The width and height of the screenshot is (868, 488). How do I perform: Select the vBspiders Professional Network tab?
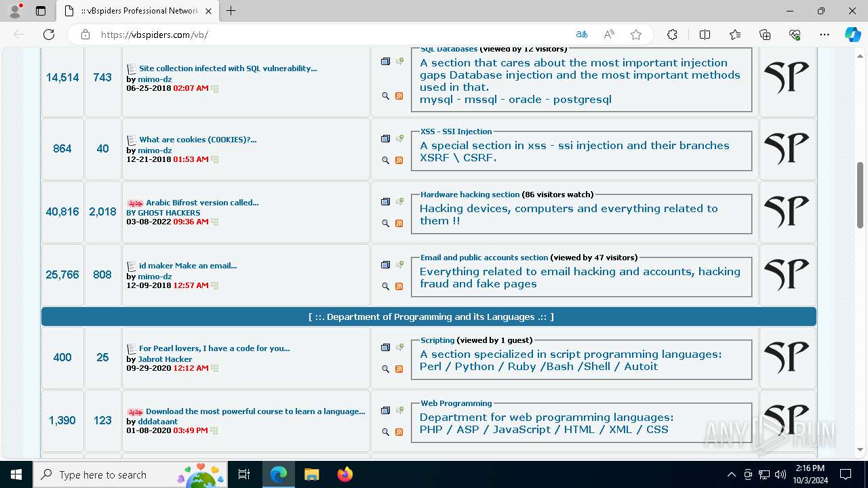137,11
